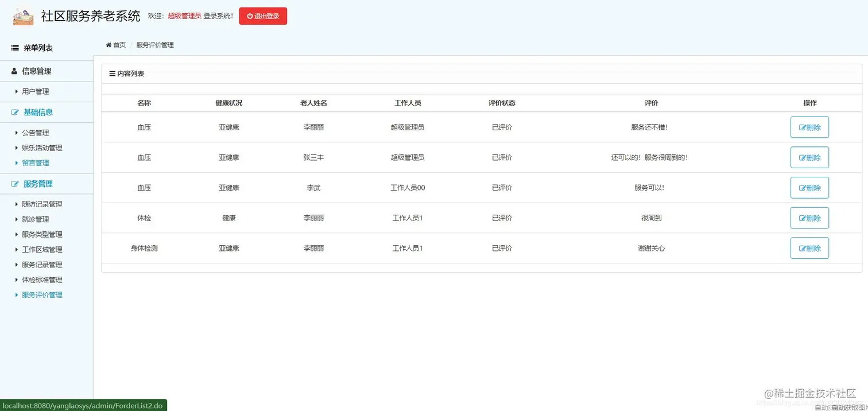Open 随访记录管理 menu item
The image size is (868, 411).
[x=42, y=204]
